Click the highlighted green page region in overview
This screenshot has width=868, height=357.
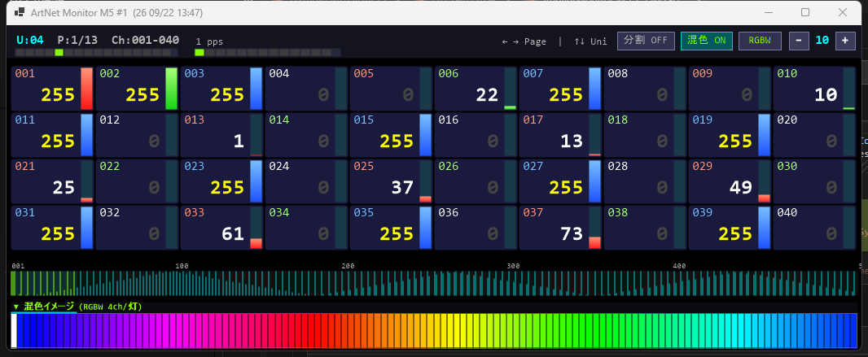(43, 284)
